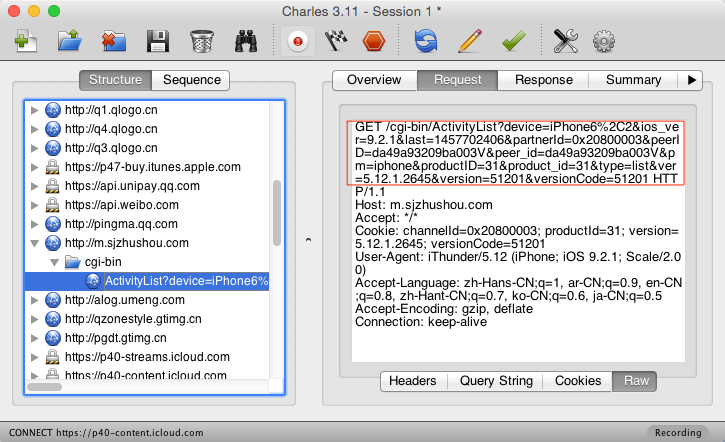Switch to Structure view tab

click(x=115, y=80)
